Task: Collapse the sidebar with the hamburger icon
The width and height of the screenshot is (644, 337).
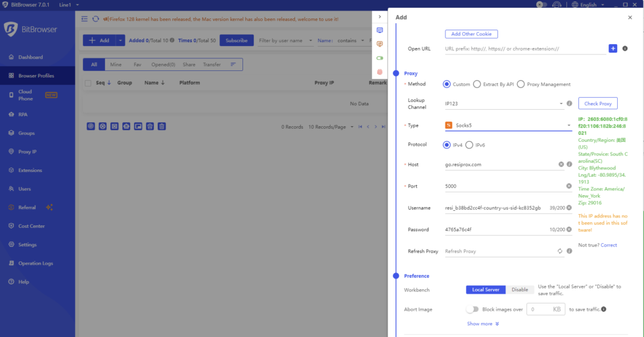Action: pyautogui.click(x=84, y=19)
